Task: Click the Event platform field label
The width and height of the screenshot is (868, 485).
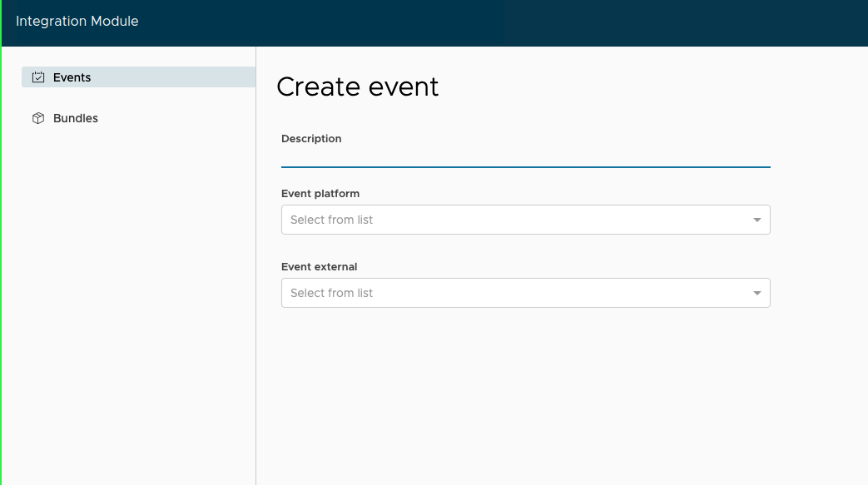Action: (320, 194)
